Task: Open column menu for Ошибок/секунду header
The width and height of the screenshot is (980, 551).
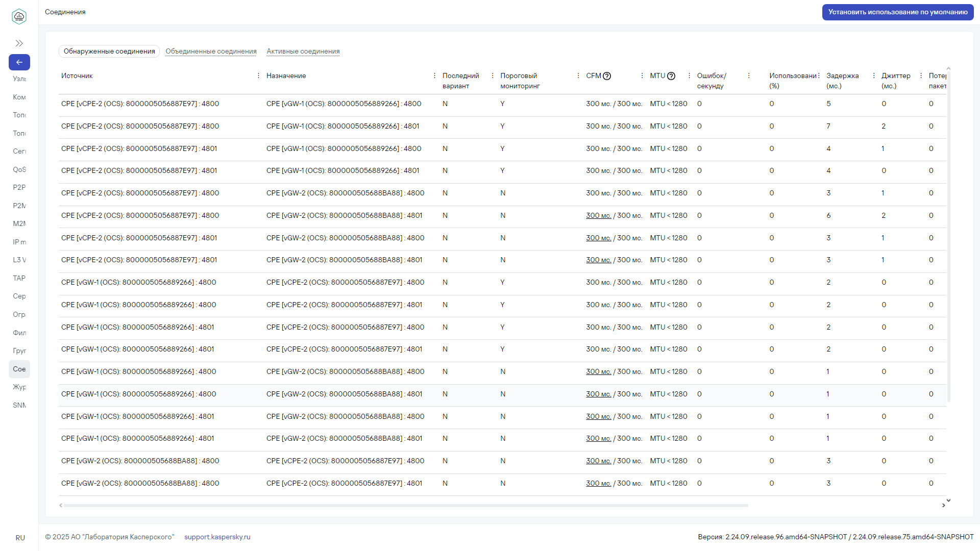Action: [x=749, y=76]
